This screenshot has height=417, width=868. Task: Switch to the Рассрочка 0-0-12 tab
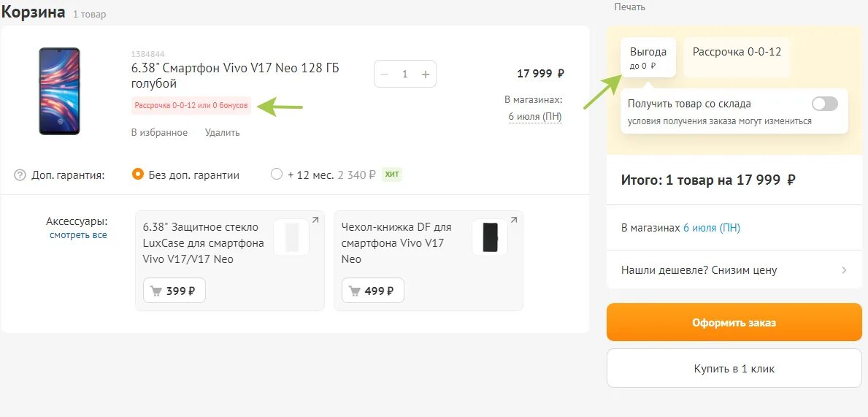[x=737, y=52]
